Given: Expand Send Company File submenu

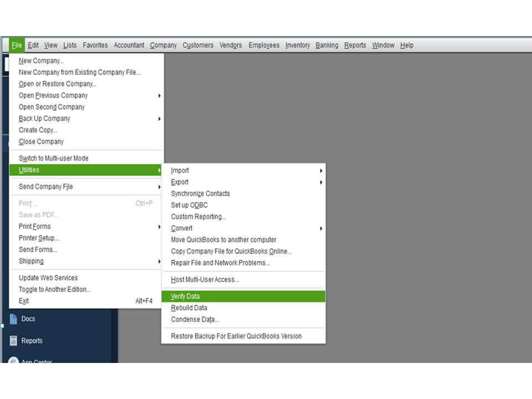Looking at the screenshot, I should (x=86, y=187).
